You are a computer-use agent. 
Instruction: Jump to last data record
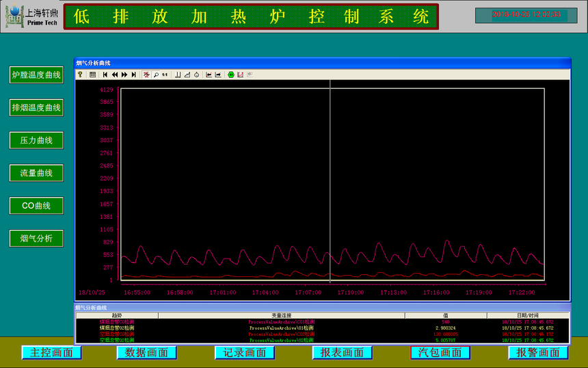[x=134, y=75]
